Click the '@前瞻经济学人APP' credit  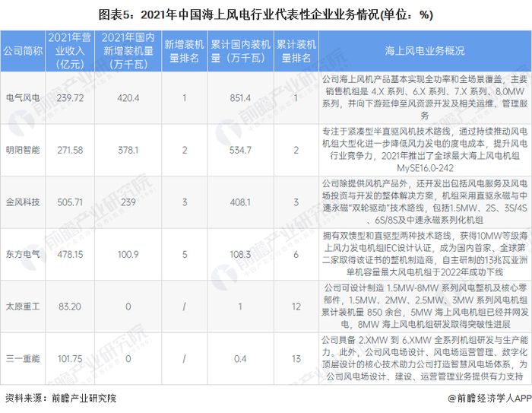(x=489, y=398)
